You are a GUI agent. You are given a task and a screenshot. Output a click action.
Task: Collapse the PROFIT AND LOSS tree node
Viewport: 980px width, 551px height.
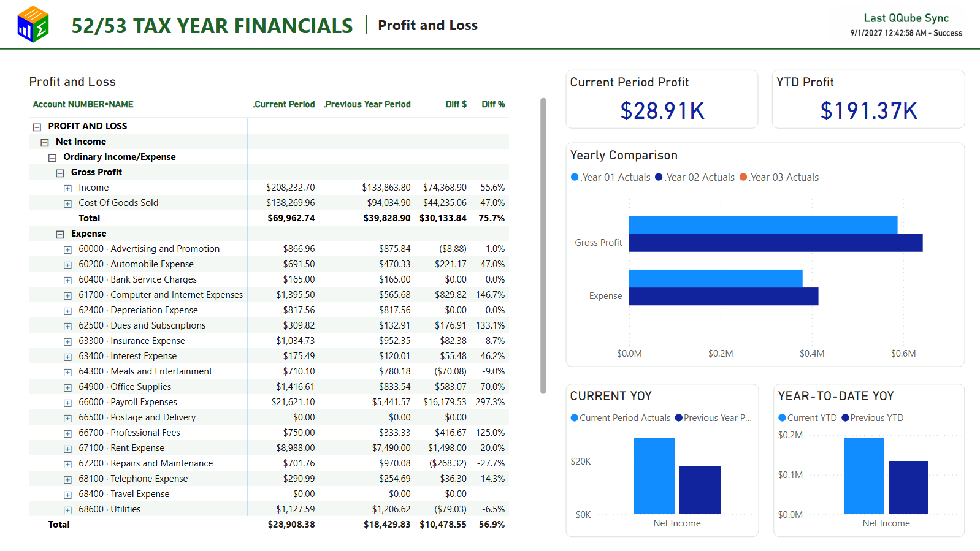[x=37, y=127]
